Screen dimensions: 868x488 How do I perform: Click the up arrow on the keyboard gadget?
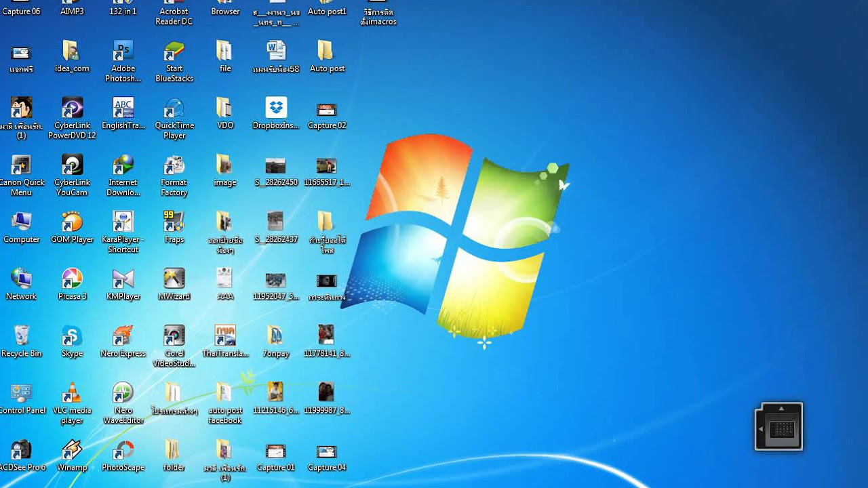click(781, 408)
